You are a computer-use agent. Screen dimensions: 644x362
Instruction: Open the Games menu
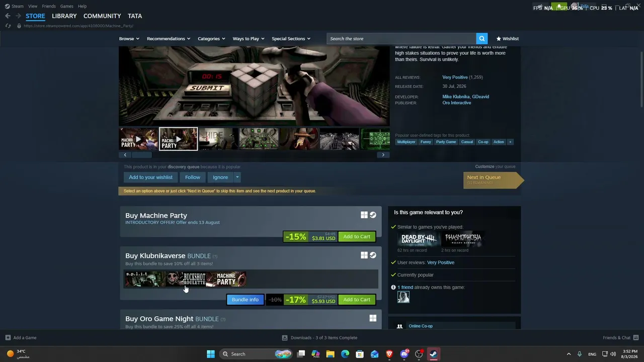[x=66, y=6]
